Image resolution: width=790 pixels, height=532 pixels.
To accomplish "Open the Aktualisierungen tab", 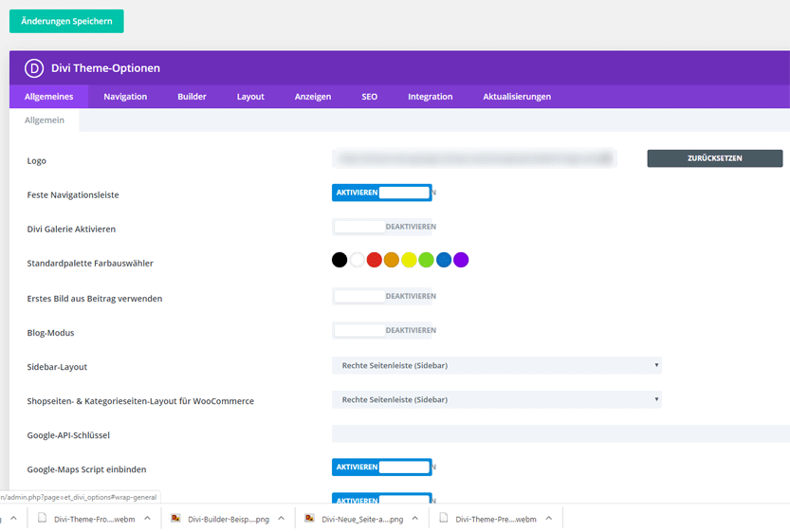I will tap(517, 96).
